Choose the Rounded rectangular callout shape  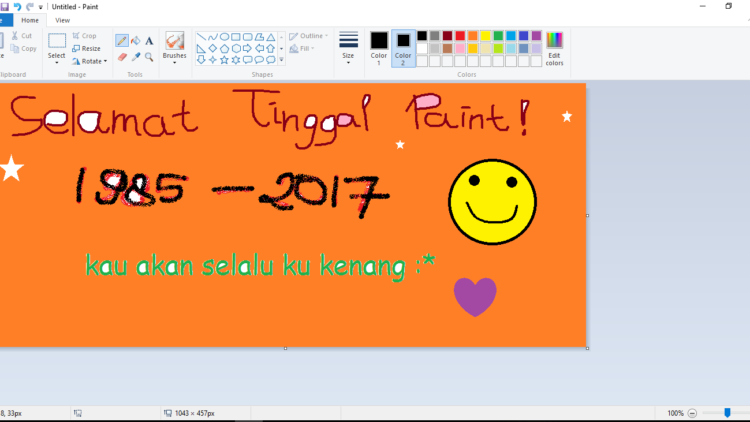[247, 60]
